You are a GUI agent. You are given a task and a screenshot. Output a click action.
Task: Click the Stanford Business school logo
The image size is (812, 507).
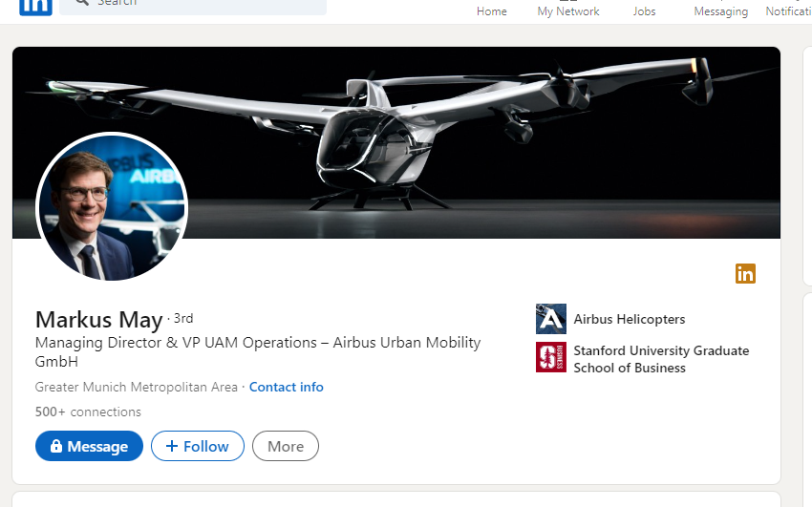pyautogui.click(x=551, y=357)
